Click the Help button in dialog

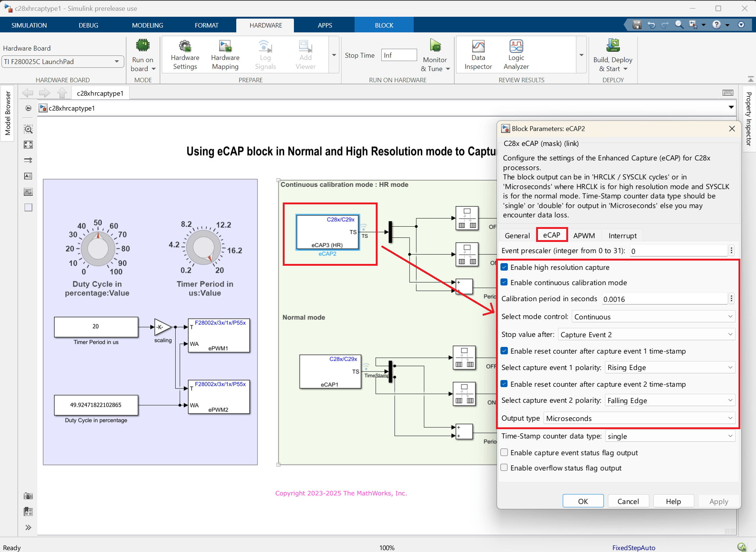pyautogui.click(x=673, y=501)
